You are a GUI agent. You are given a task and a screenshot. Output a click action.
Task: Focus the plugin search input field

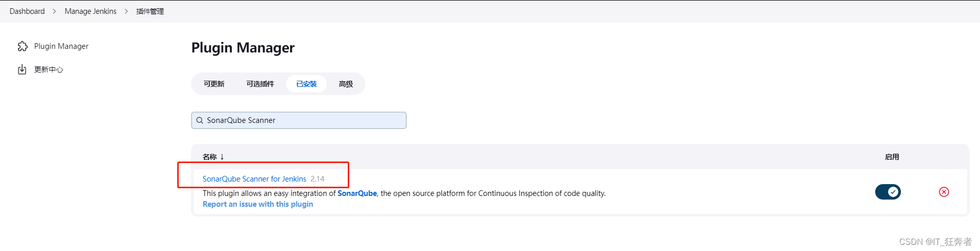pyautogui.click(x=299, y=120)
